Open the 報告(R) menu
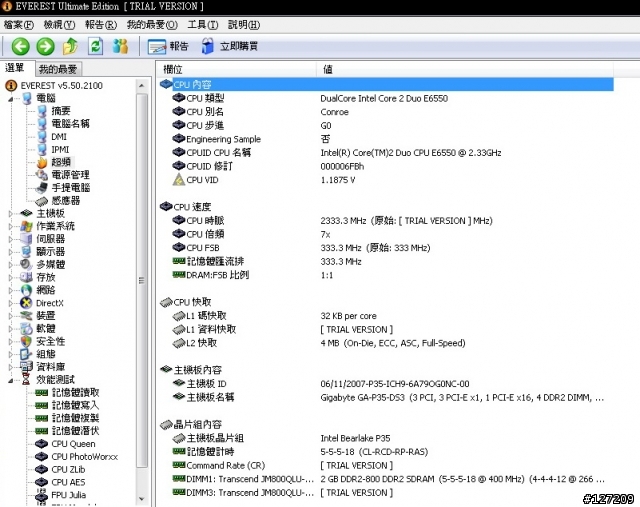The height and width of the screenshot is (507, 640). pos(101,25)
